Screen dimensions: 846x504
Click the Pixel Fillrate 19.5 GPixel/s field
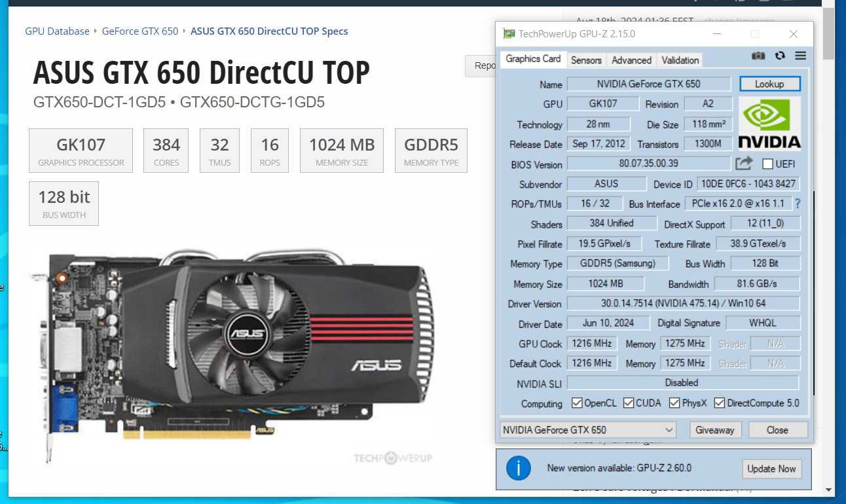(604, 243)
